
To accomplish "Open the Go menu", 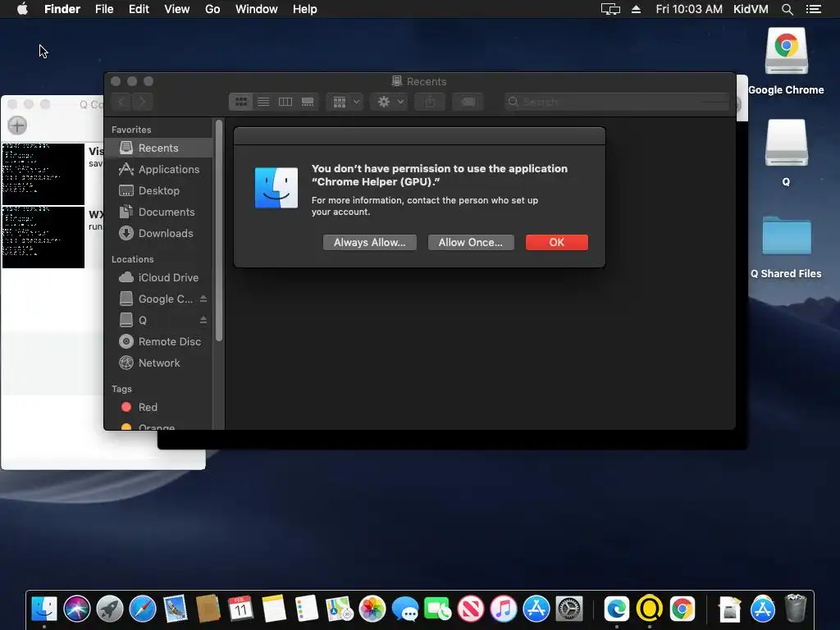I will coord(212,9).
